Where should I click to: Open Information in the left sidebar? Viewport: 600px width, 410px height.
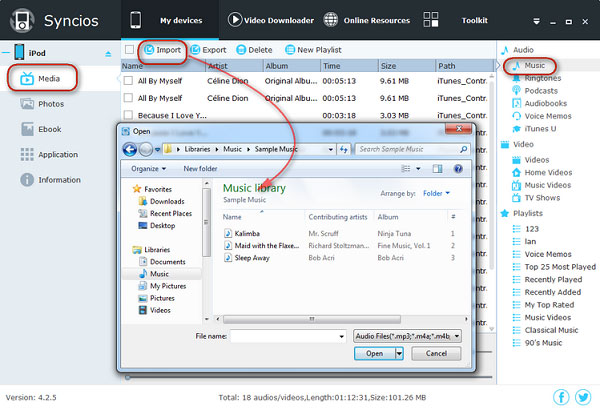(50, 180)
